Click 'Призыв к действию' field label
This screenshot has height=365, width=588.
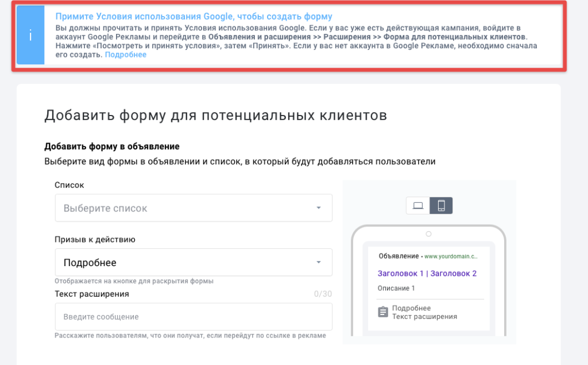[95, 240]
